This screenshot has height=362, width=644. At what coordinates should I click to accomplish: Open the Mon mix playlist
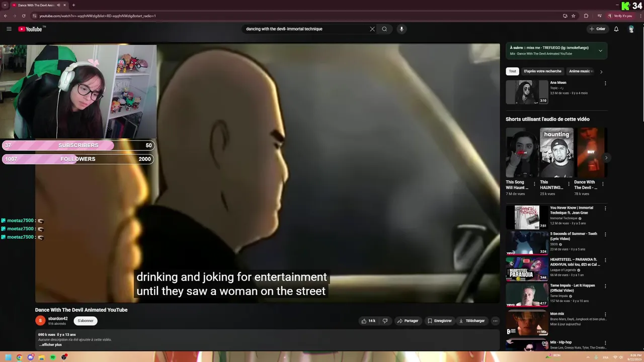(x=527, y=323)
